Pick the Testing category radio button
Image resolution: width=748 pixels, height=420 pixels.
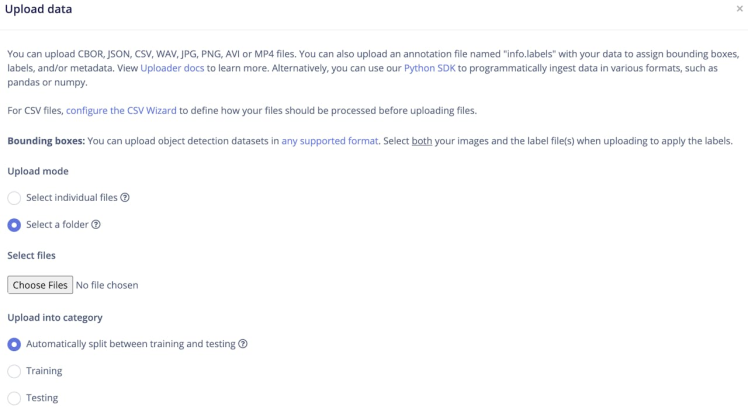[14, 398]
